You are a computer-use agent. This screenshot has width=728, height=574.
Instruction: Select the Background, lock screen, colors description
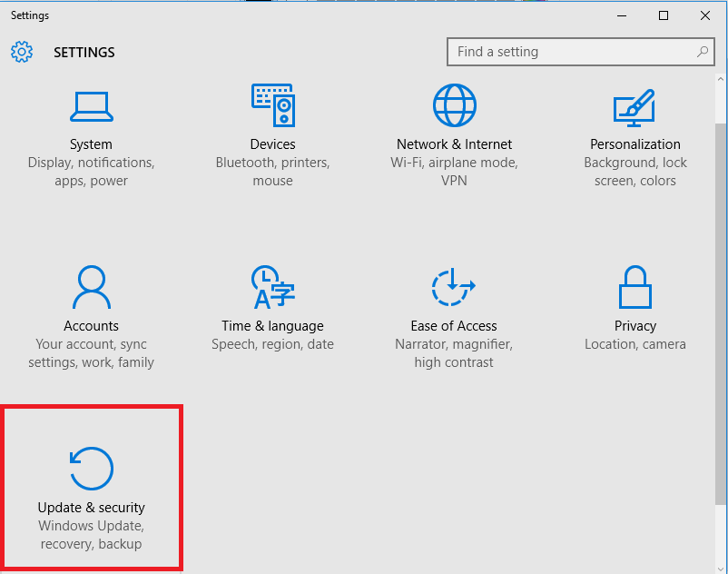(635, 172)
